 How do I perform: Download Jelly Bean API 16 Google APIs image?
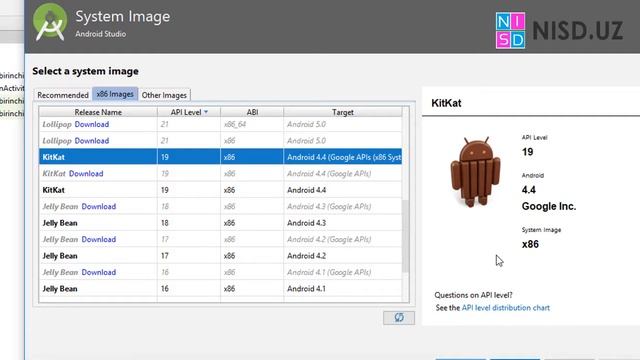99,272
